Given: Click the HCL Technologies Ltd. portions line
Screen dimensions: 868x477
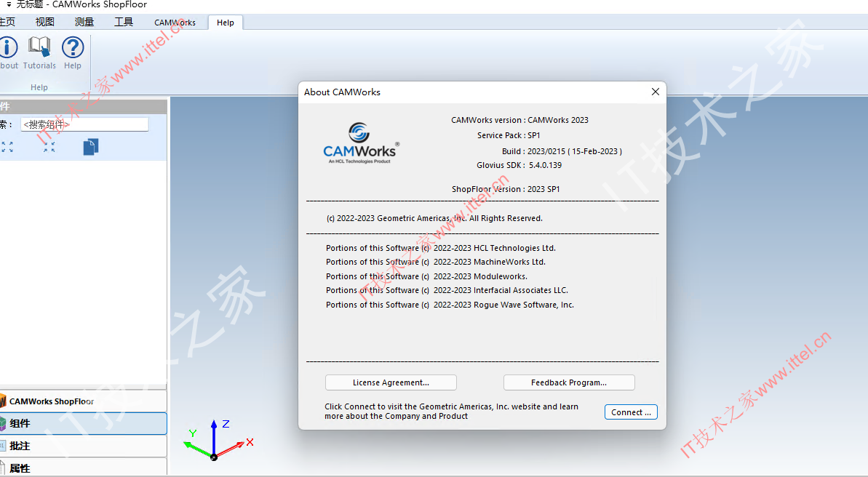Looking at the screenshot, I should tap(441, 248).
